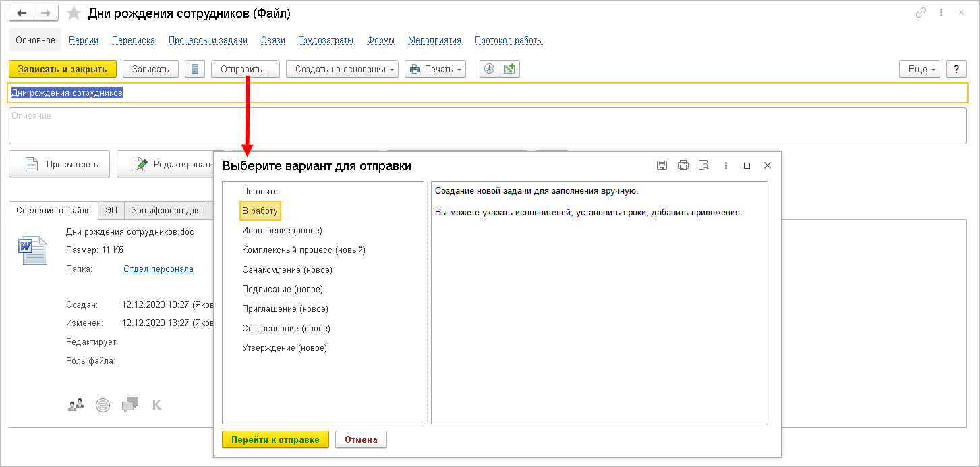
Task: Open the three-dots menu in the send dialog
Action: point(726,165)
